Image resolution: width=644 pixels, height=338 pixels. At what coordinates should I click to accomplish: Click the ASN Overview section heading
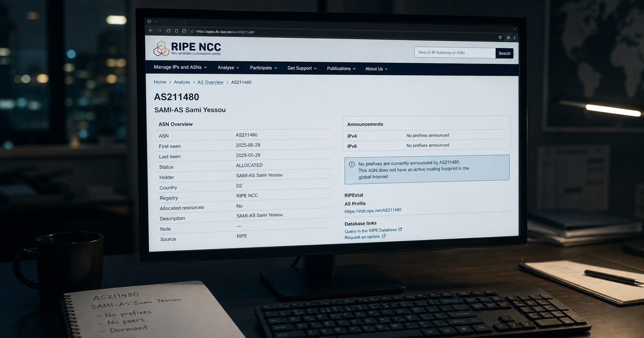tap(176, 124)
